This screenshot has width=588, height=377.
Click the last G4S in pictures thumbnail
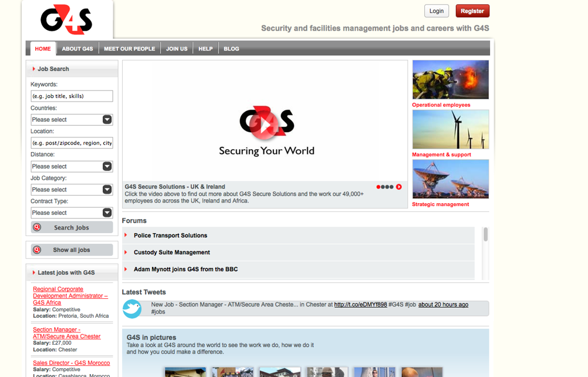tap(422, 372)
